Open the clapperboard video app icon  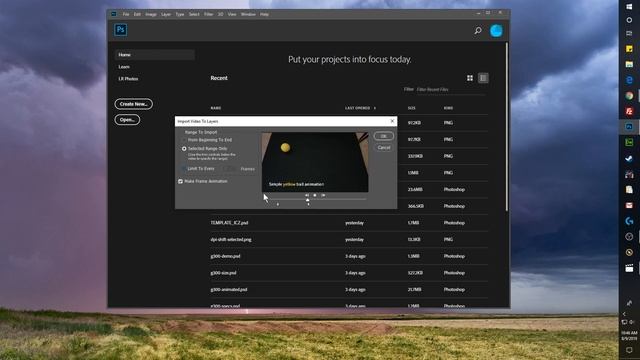629,268
